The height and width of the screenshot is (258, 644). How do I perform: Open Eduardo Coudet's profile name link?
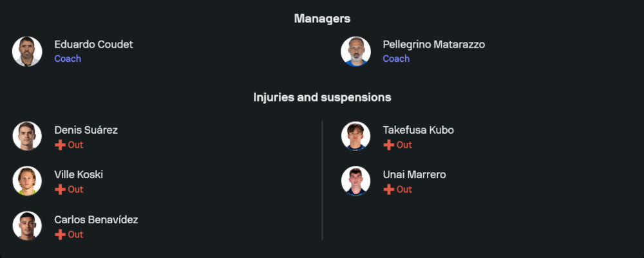(93, 44)
